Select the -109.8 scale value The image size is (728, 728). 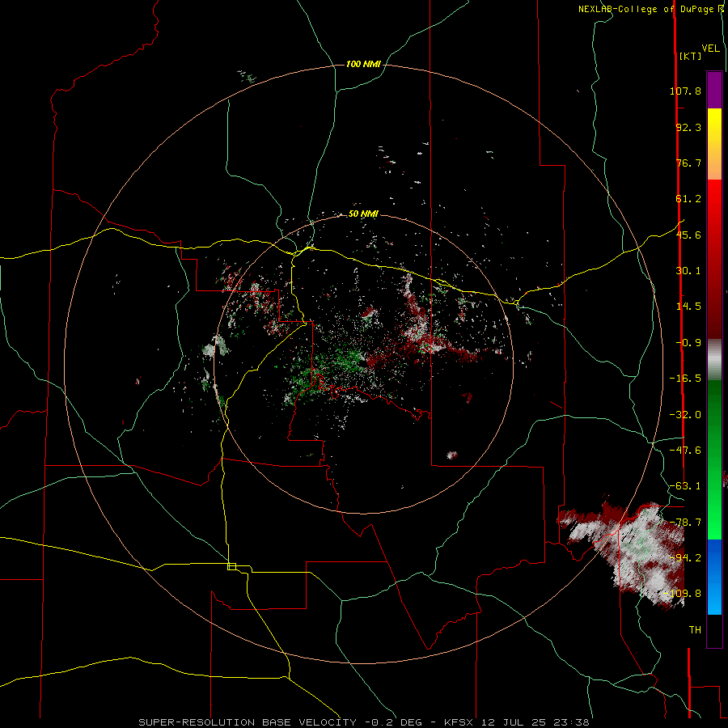point(683,594)
